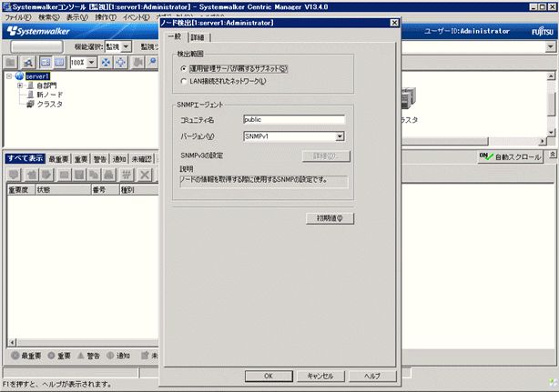
Task: Click 番号 column header
Action: coord(106,190)
